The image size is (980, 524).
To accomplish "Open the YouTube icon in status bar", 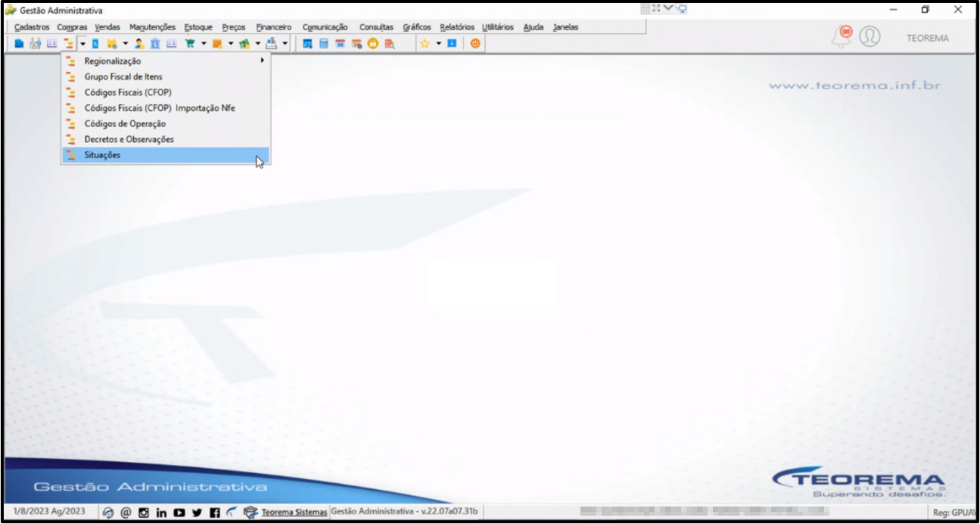I will pos(179,513).
